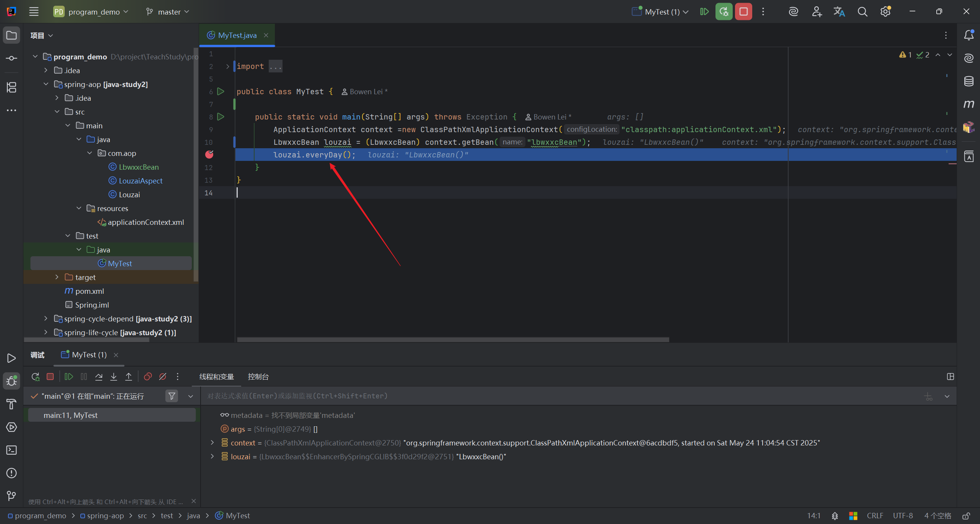
Task: Open Database tool window icon
Action: [x=969, y=81]
